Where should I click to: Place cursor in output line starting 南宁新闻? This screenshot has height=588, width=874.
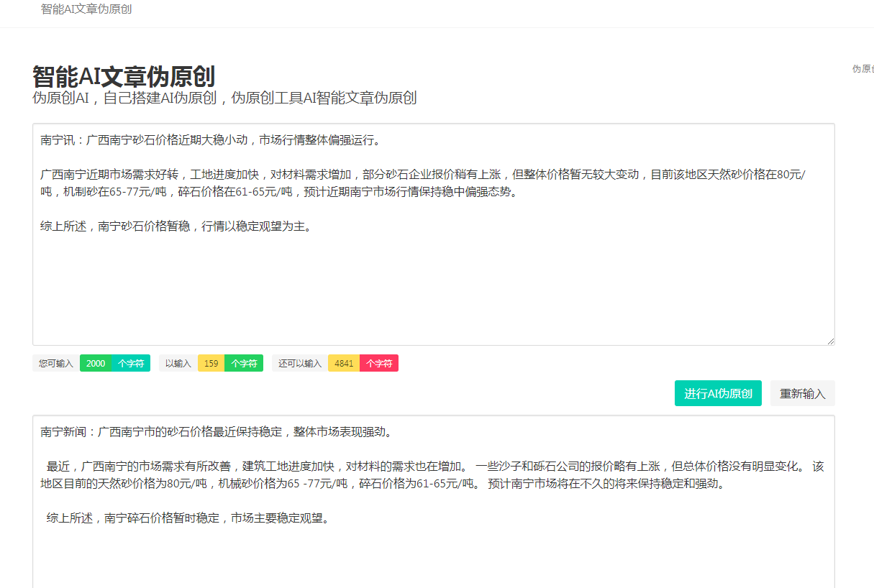pos(216,432)
